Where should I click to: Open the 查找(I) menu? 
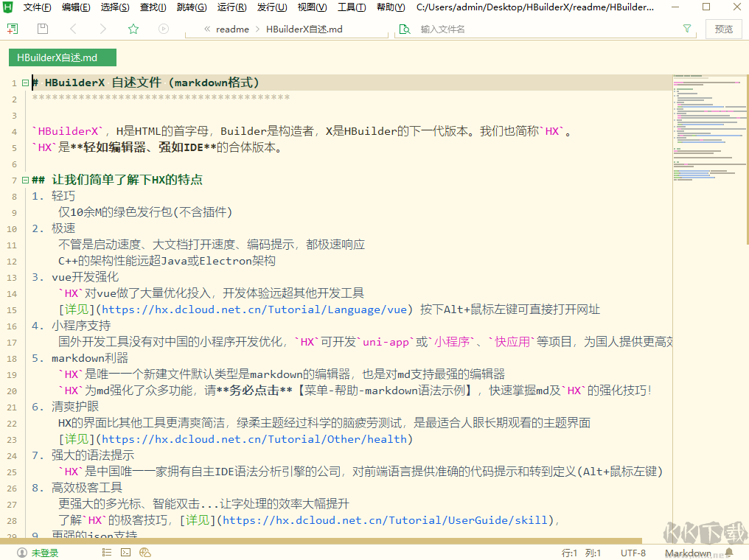(x=153, y=7)
